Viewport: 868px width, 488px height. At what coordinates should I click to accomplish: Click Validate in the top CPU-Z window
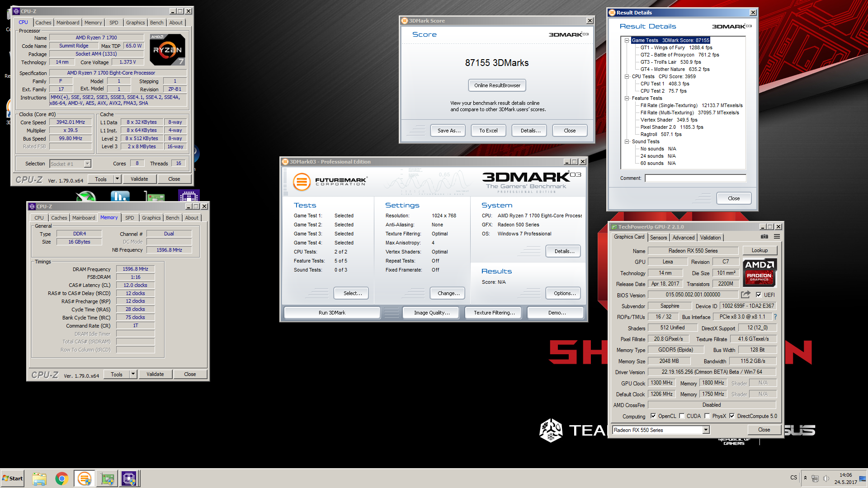tap(139, 179)
